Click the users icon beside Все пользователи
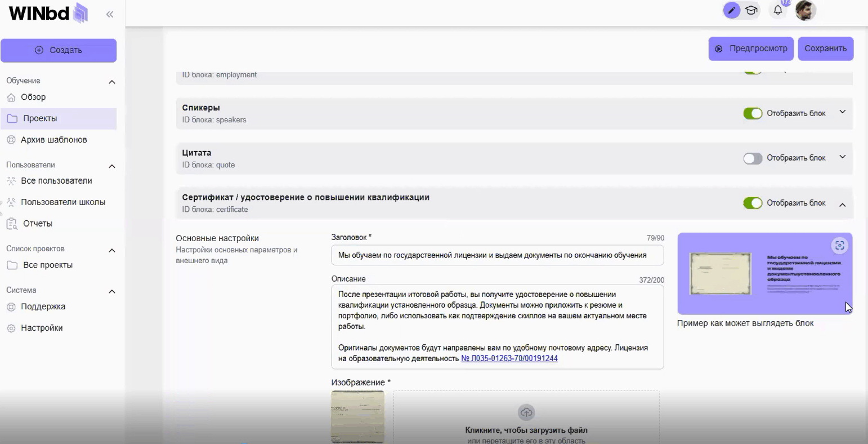Viewport: 868px width, 444px height. pos(11,181)
